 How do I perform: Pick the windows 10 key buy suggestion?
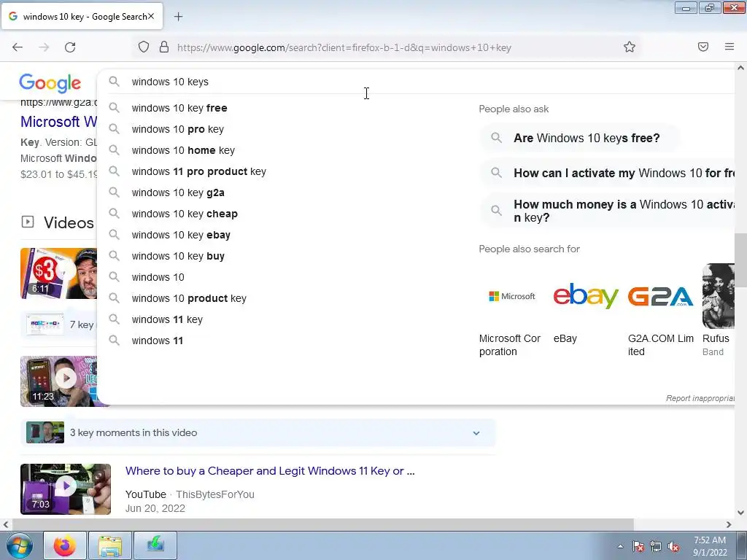(x=178, y=256)
